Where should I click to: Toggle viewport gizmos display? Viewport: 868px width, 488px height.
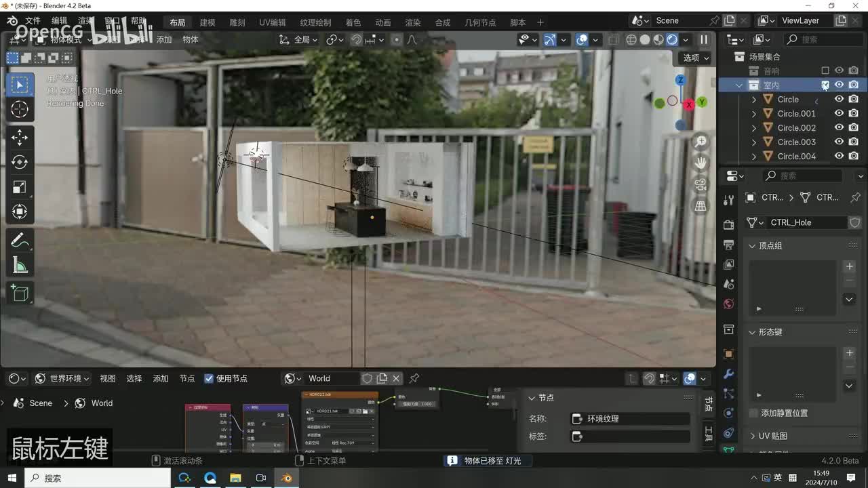pos(550,39)
